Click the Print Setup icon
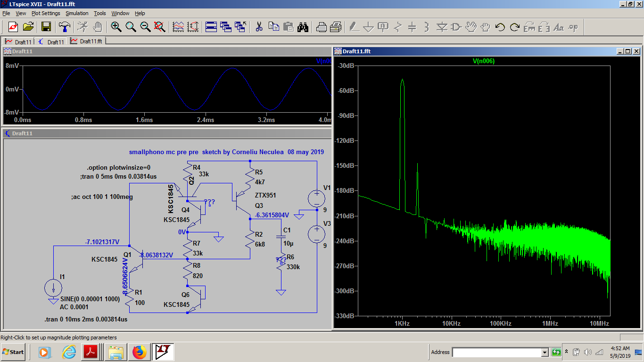 tap(321, 27)
